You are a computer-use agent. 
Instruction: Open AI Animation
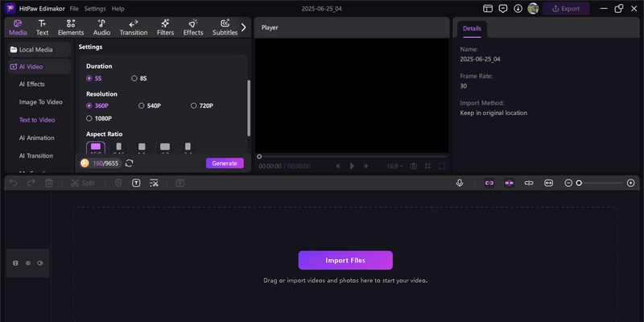(x=36, y=138)
